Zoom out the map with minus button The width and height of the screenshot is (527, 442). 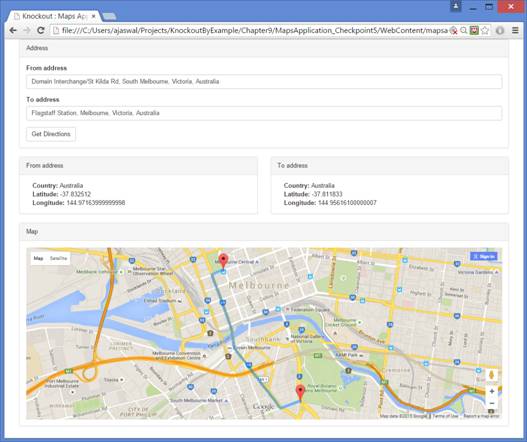(492, 403)
